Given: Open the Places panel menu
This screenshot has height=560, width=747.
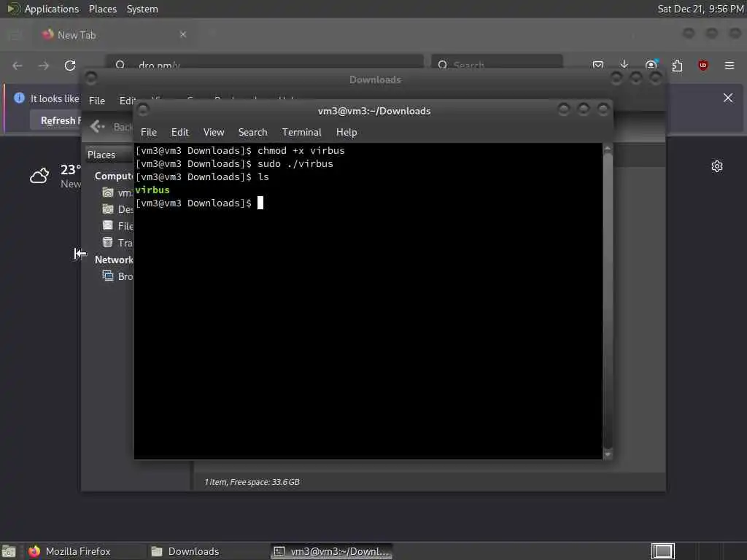Looking at the screenshot, I should (x=102, y=9).
